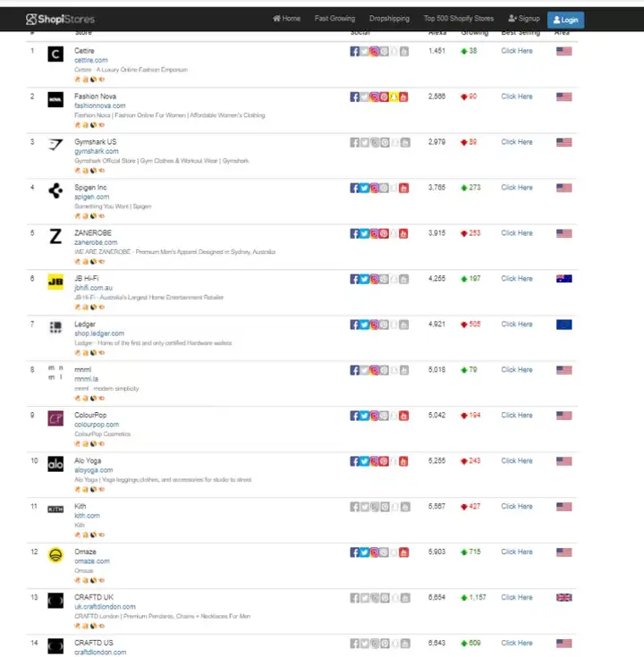Visit the mnml.la link
The image size is (644, 657).
tap(87, 379)
